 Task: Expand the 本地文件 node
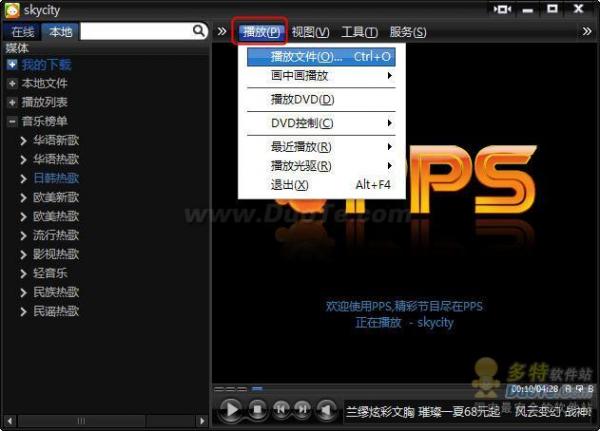12,83
